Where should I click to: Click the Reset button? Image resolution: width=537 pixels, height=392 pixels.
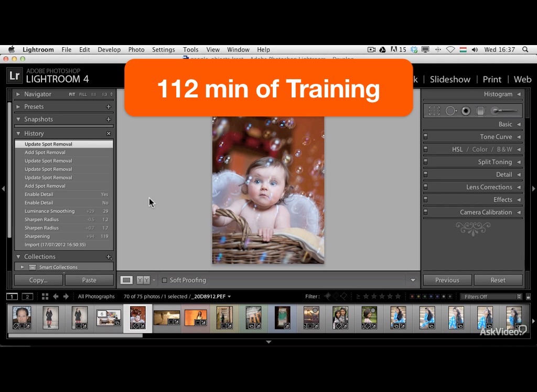[498, 280]
